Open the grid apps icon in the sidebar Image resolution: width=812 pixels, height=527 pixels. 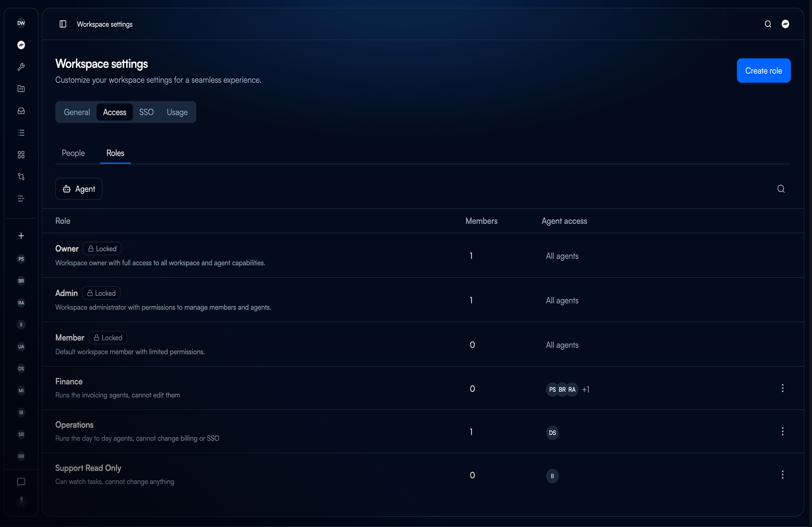tap(21, 155)
